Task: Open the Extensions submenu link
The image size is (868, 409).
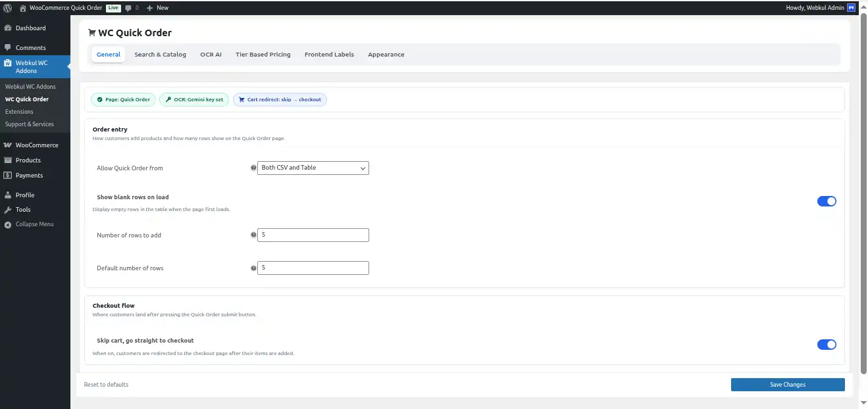Action: 19,112
